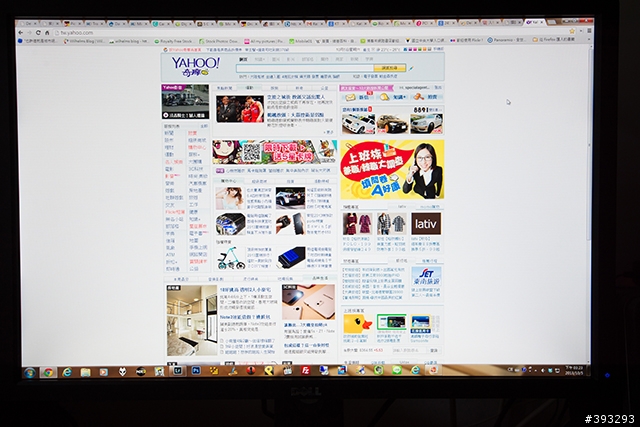Open Photoshop (Ps) in the taskbar

point(196,371)
